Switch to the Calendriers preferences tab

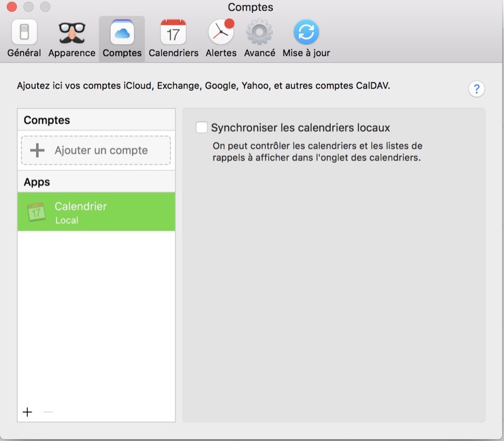point(173,33)
